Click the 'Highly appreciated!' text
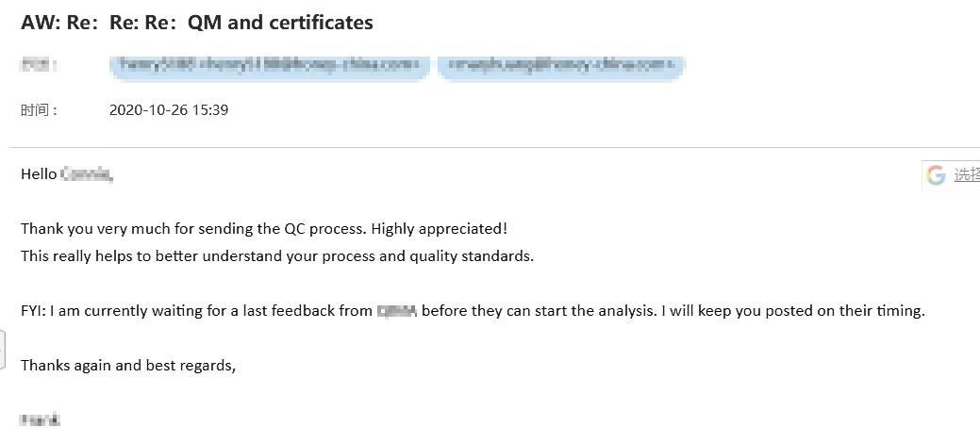980x443 pixels. pos(439,229)
